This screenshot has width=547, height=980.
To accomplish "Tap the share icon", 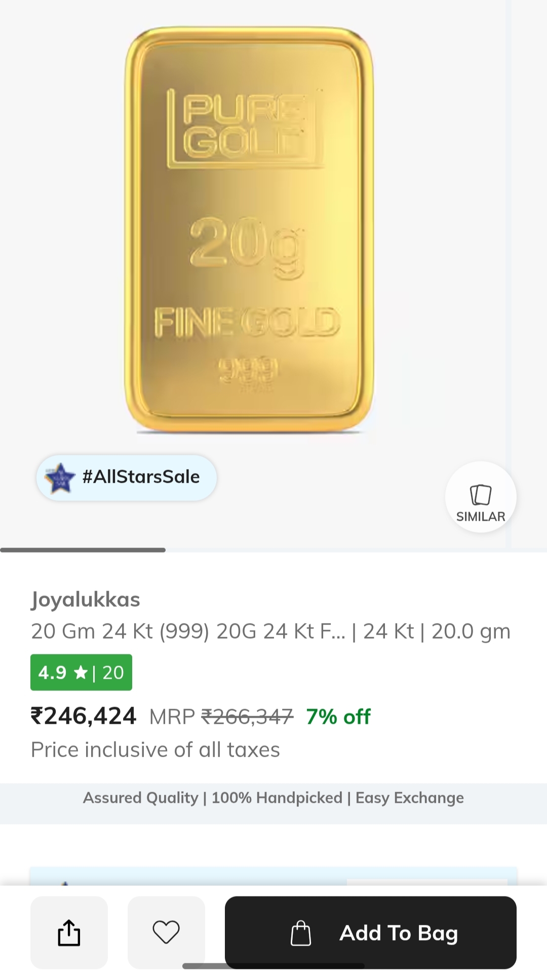I will (x=69, y=932).
